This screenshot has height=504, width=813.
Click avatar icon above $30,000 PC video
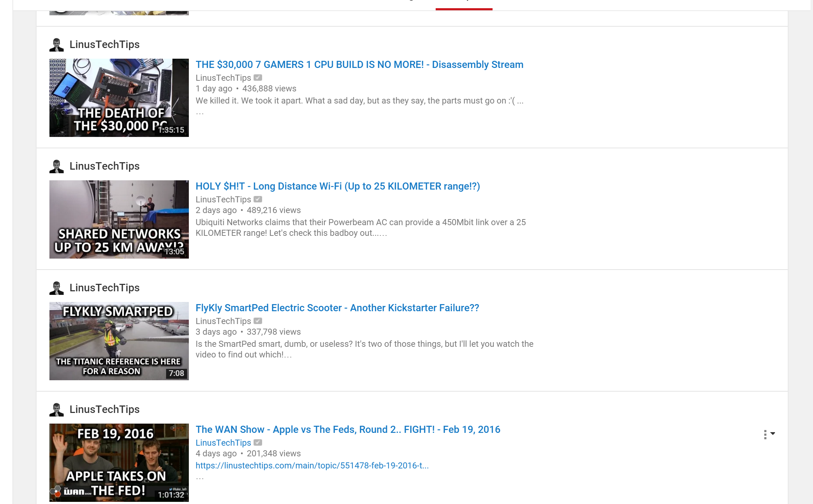(56, 45)
